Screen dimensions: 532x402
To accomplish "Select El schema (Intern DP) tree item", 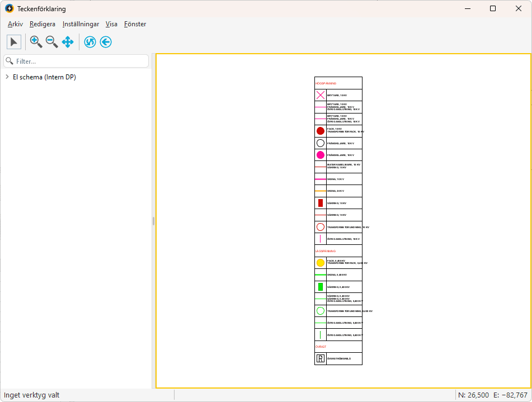I will click(x=44, y=77).
